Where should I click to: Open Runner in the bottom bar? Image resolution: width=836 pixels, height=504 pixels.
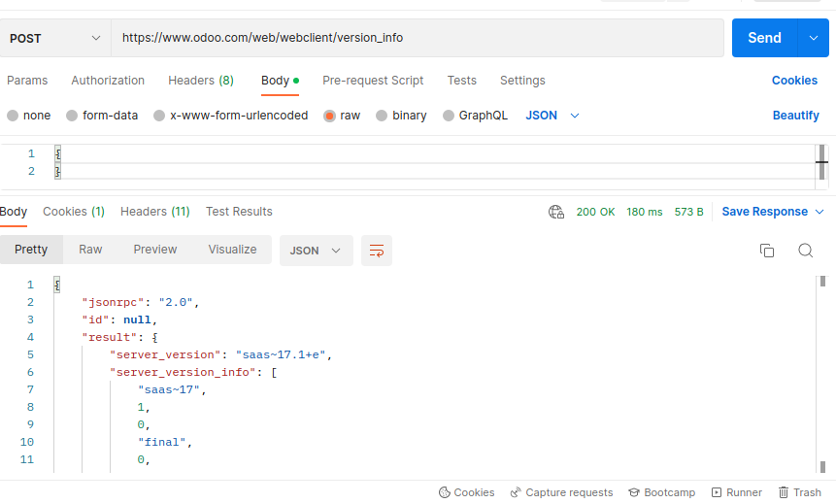(737, 492)
